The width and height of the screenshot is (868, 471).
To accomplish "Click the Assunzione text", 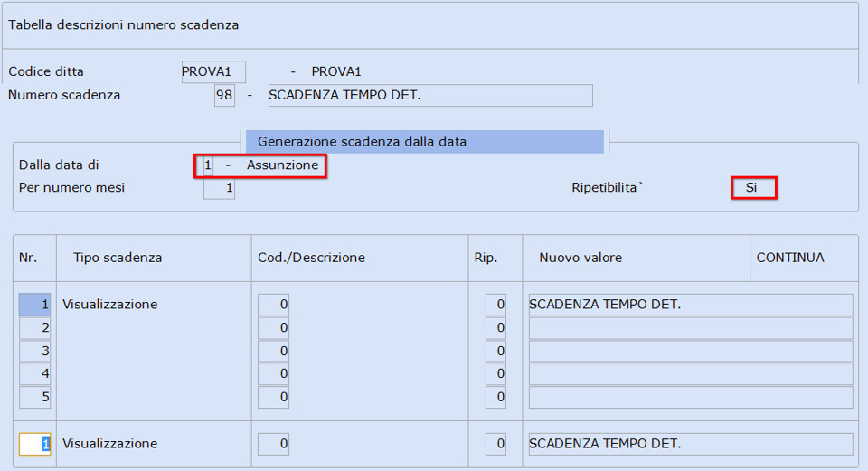I will pos(282,165).
